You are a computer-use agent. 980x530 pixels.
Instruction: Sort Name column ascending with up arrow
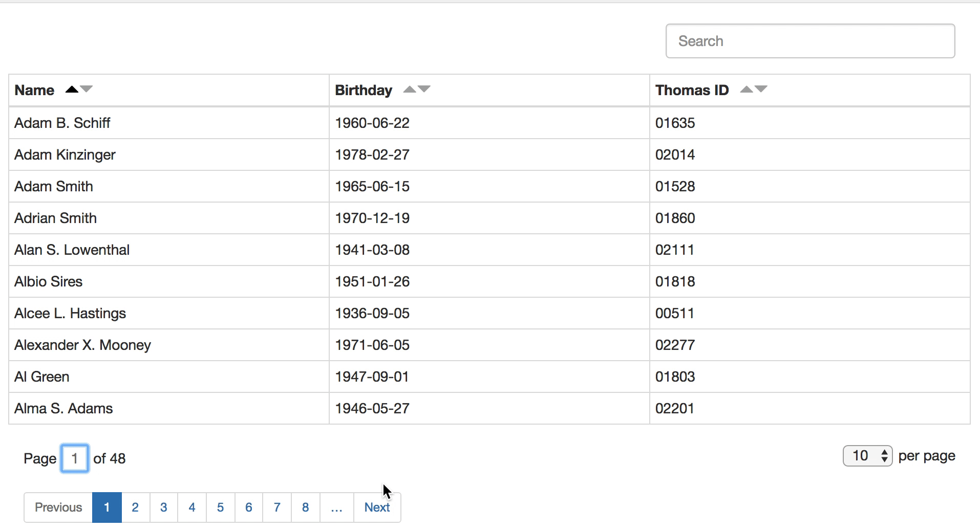point(71,88)
